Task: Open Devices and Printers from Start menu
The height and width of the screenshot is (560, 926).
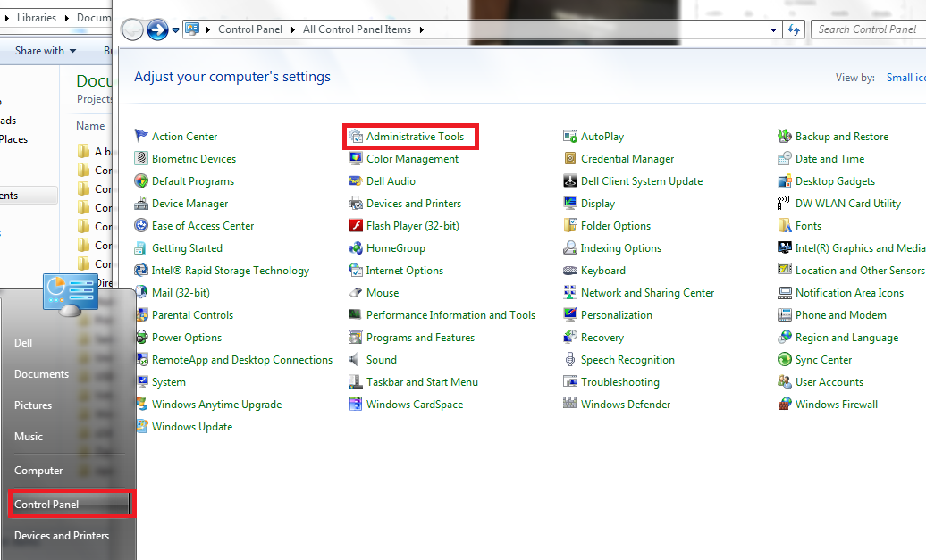Action: click(62, 535)
